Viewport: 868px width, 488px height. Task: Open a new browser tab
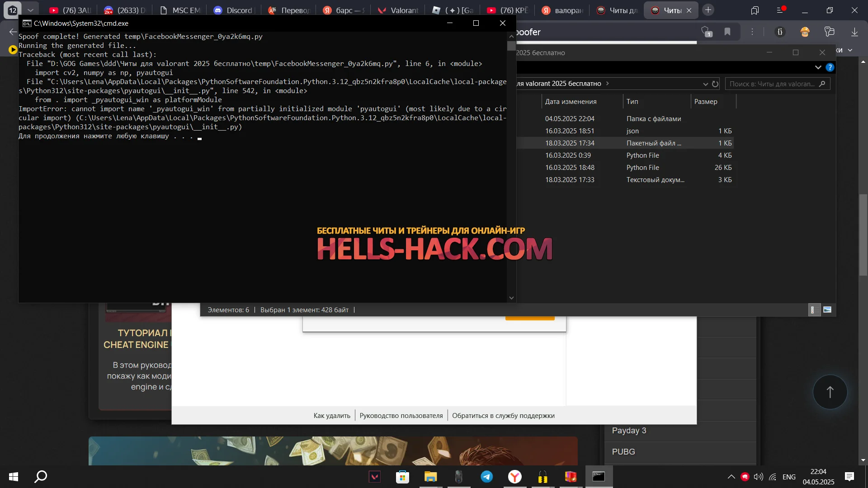[708, 10]
